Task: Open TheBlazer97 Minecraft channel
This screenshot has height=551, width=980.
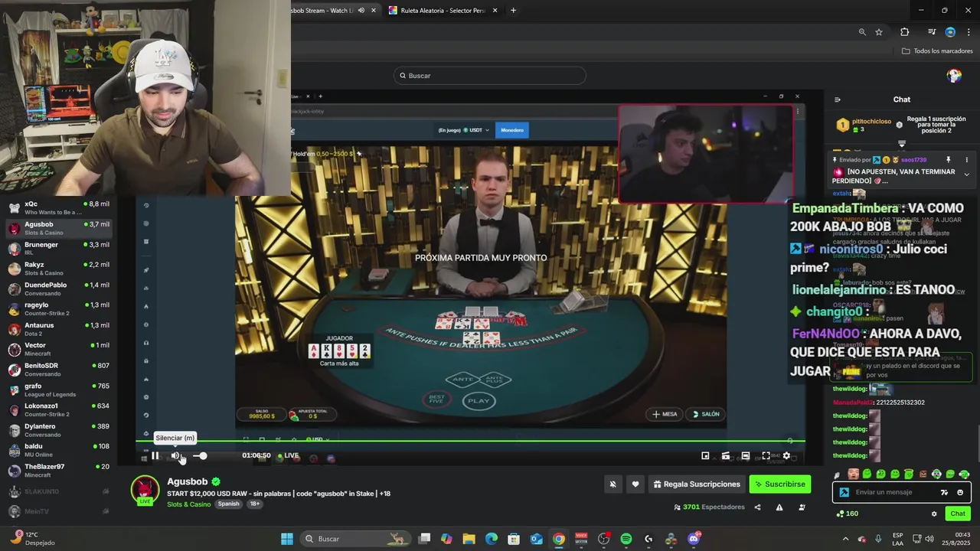Action: point(58,471)
